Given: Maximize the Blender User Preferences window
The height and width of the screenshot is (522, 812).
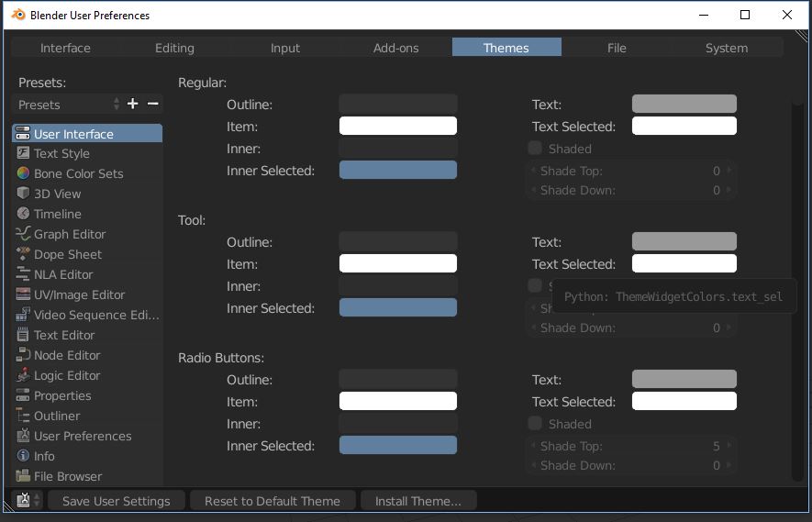Looking at the screenshot, I should pos(745,15).
